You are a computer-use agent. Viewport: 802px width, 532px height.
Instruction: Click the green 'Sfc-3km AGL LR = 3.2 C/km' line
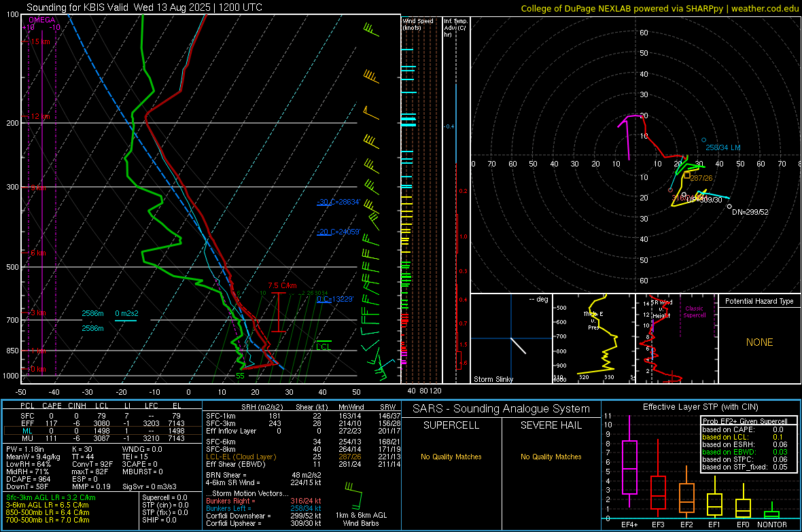pos(51,497)
